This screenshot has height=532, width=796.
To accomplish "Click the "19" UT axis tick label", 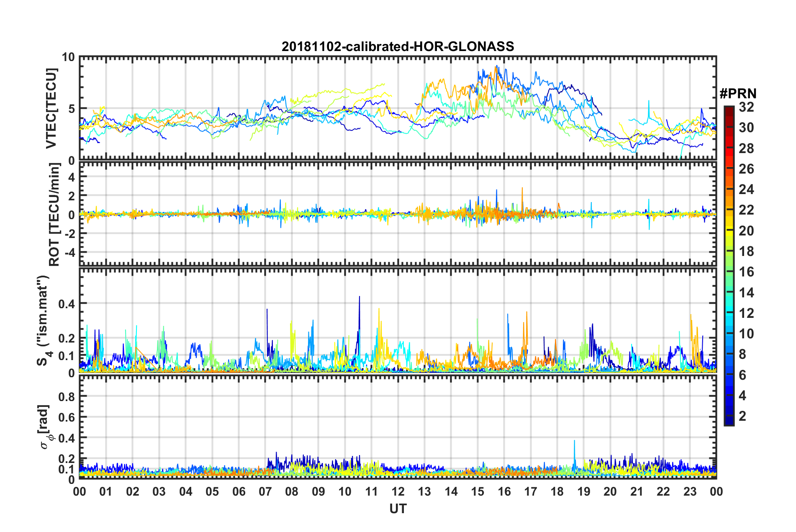I will click(x=583, y=492).
